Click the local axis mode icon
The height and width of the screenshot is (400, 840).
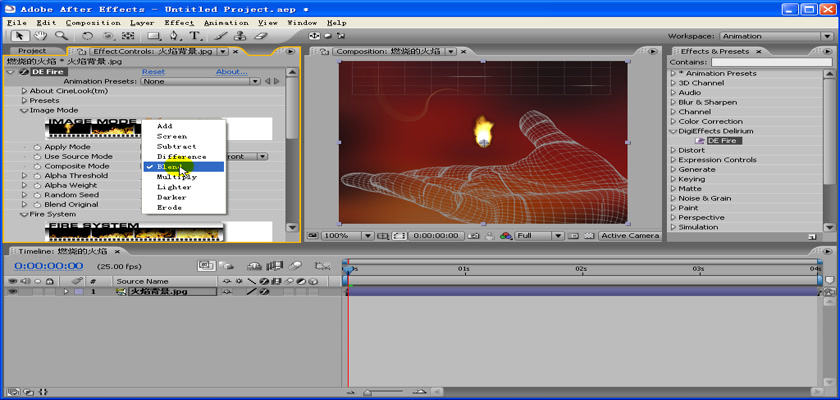pyautogui.click(x=314, y=36)
